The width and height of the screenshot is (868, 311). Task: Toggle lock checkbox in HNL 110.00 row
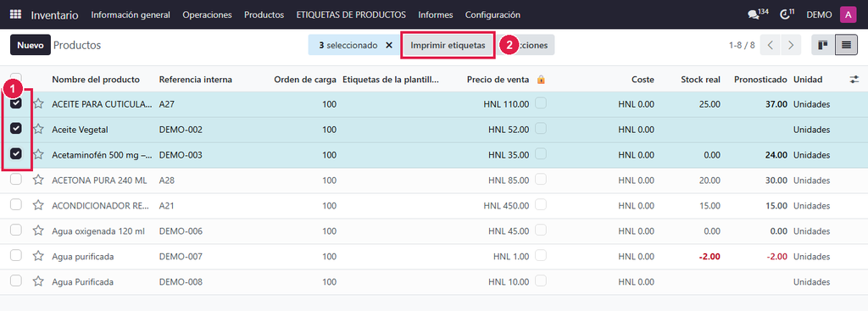pyautogui.click(x=541, y=103)
